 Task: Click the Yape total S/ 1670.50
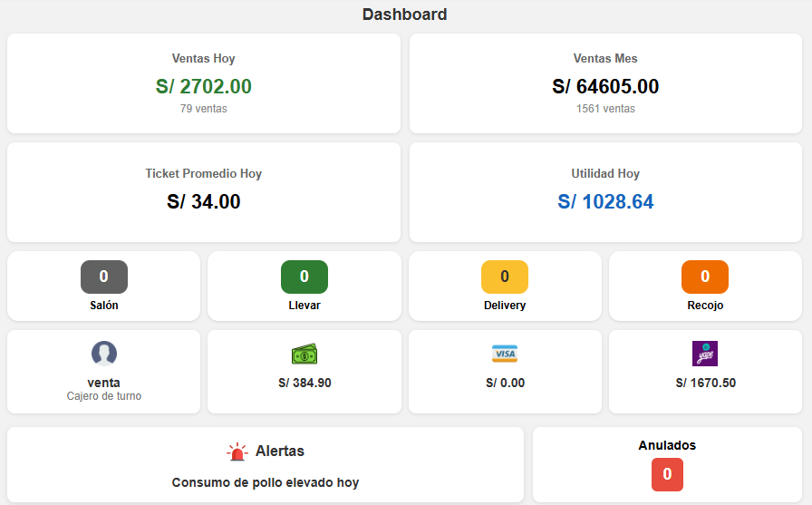(x=705, y=383)
